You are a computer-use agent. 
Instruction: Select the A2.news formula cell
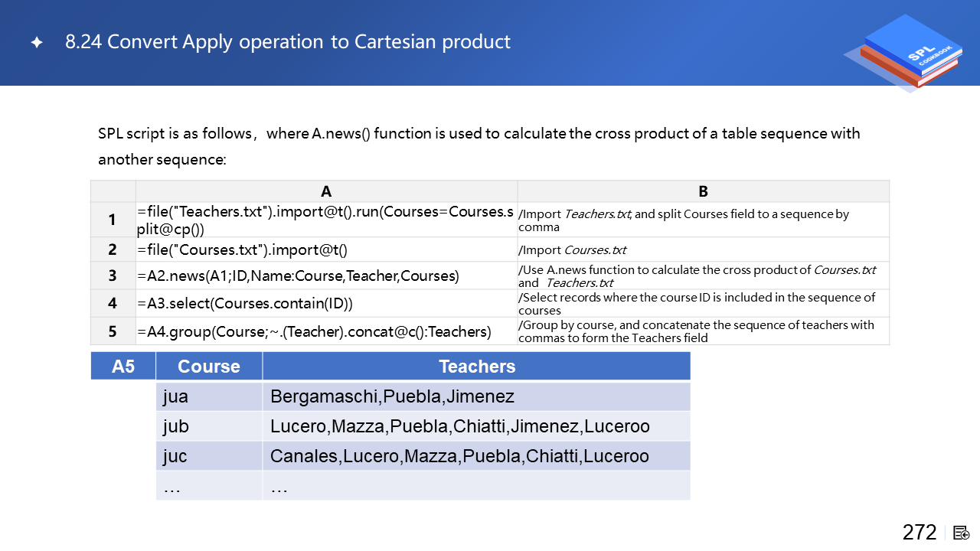click(x=326, y=276)
